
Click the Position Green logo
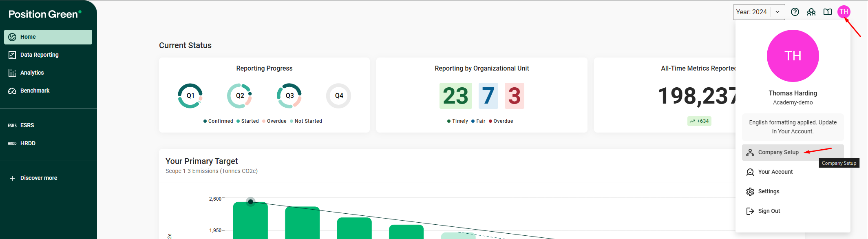(45, 14)
